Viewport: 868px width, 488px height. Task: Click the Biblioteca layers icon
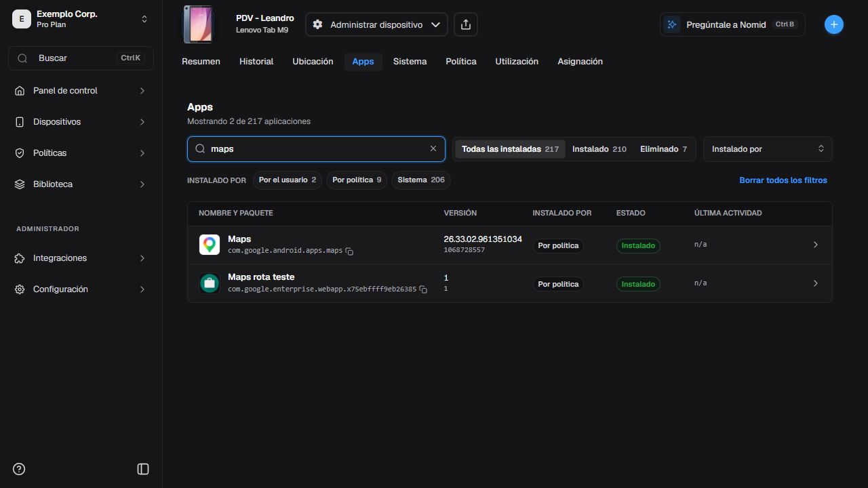click(x=20, y=184)
